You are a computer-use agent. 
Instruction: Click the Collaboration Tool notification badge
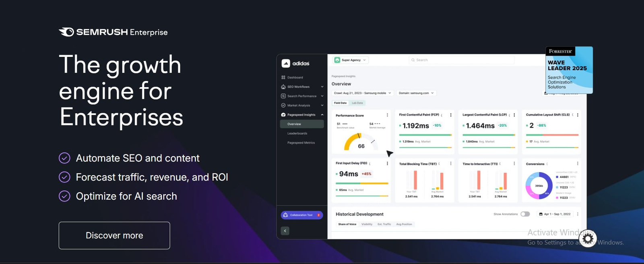coord(318,215)
